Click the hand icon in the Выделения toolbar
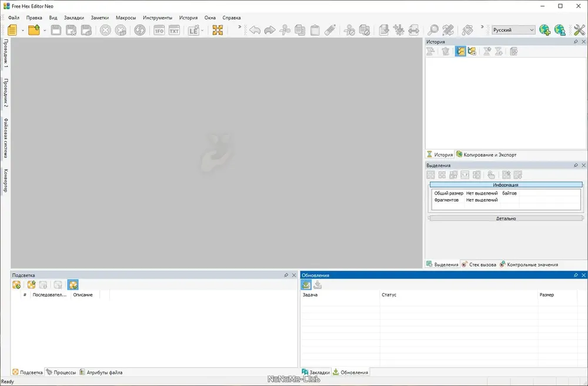Image resolution: width=588 pixels, height=386 pixels. point(491,174)
